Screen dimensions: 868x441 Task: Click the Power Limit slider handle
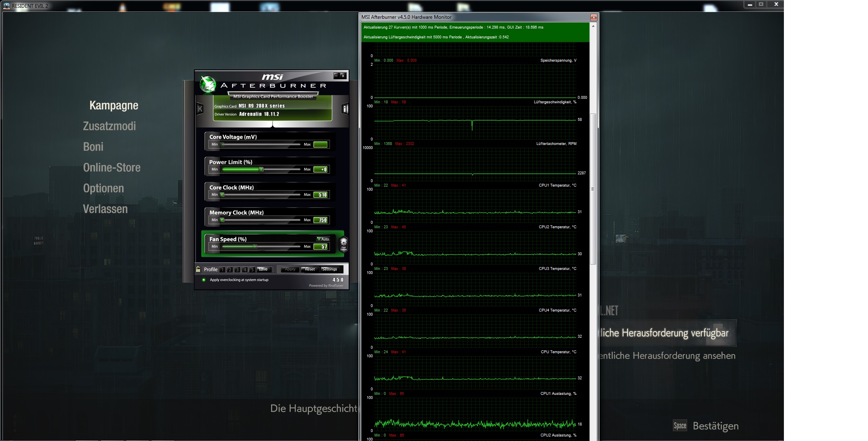(x=261, y=169)
